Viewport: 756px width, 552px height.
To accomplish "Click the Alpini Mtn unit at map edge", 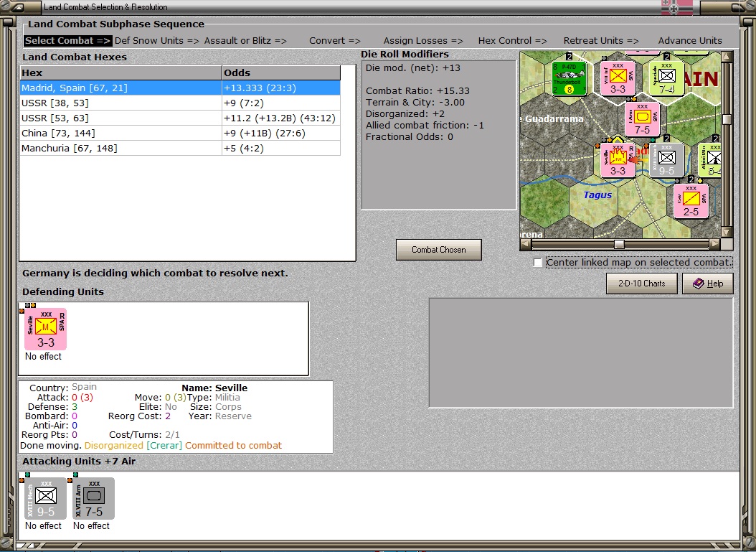I will [709, 160].
